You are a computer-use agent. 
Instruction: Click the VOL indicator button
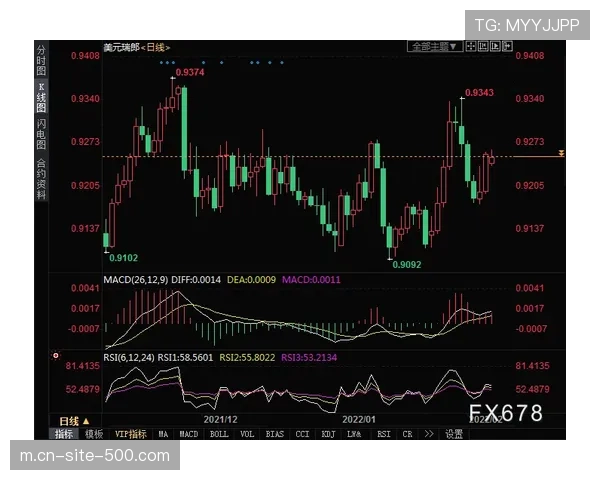pos(247,434)
